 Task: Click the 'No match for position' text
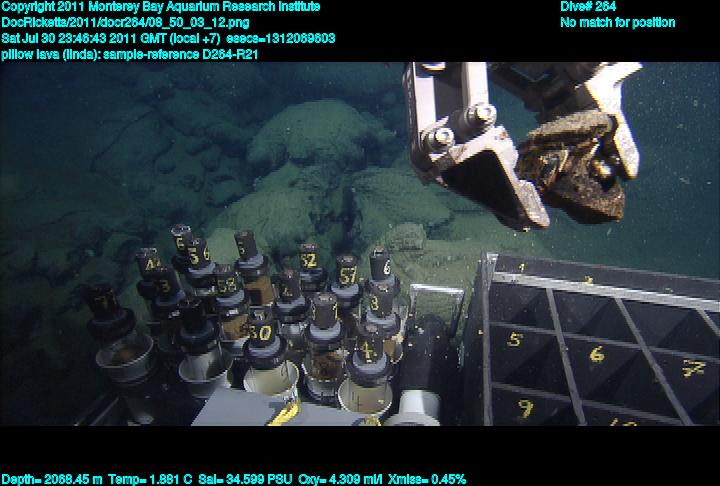pos(617,22)
